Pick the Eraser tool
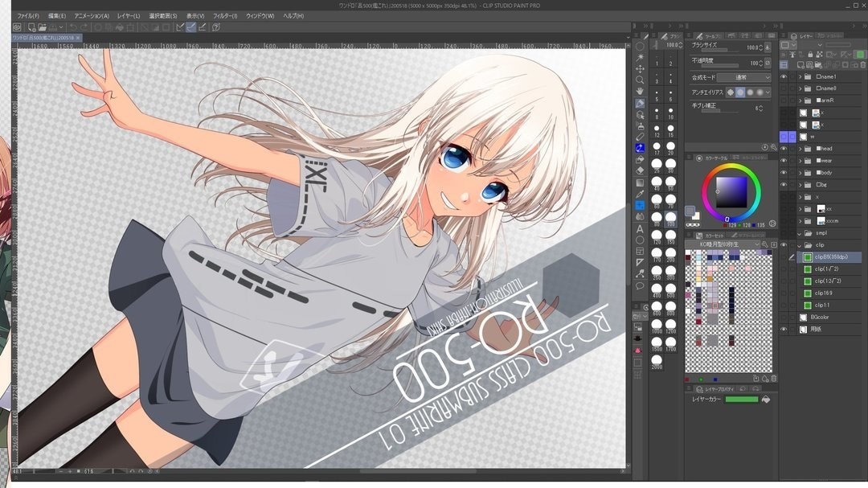Image resolution: width=868 pixels, height=488 pixels. (x=640, y=170)
